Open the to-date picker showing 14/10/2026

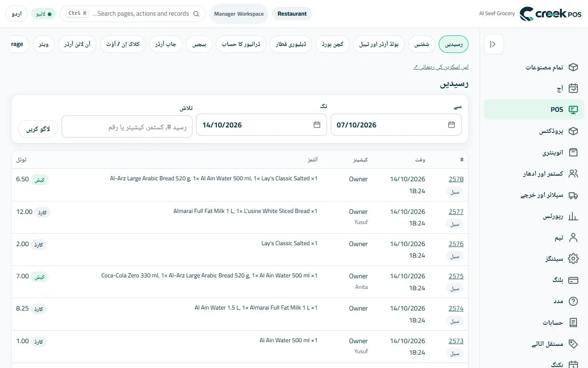tap(261, 125)
